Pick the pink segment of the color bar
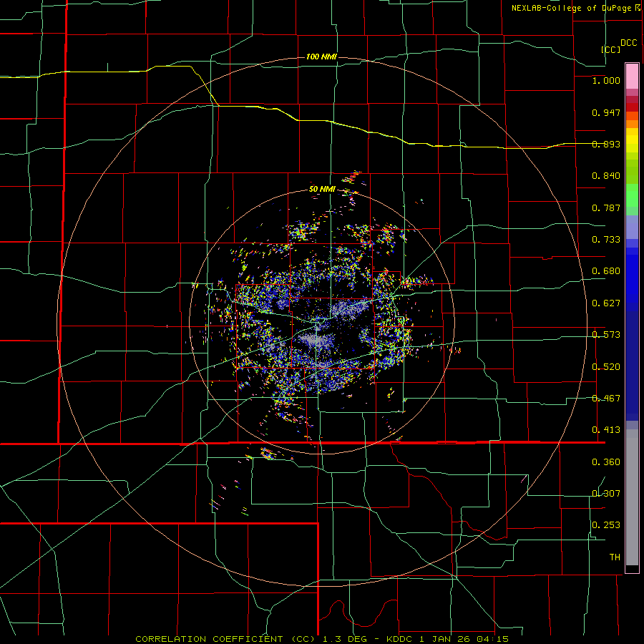The image size is (644, 644). point(632,77)
